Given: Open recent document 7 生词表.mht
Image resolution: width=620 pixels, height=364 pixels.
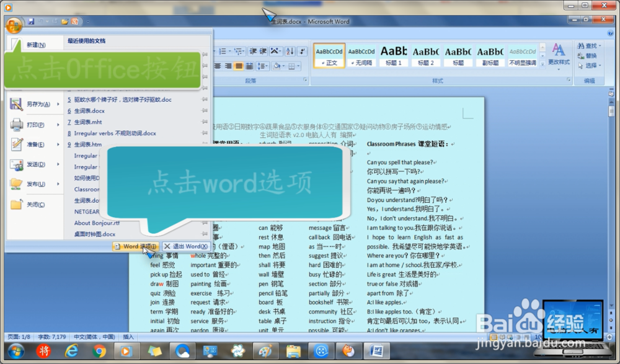Looking at the screenshot, I should [84, 122].
